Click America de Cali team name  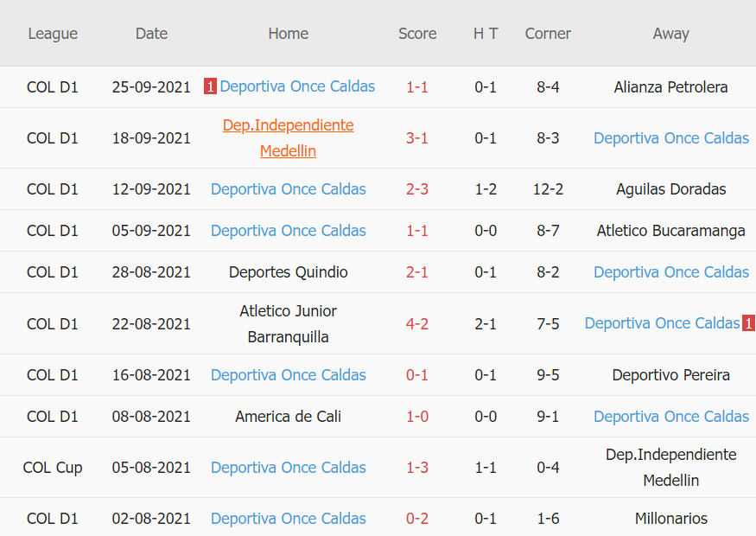tap(289, 417)
